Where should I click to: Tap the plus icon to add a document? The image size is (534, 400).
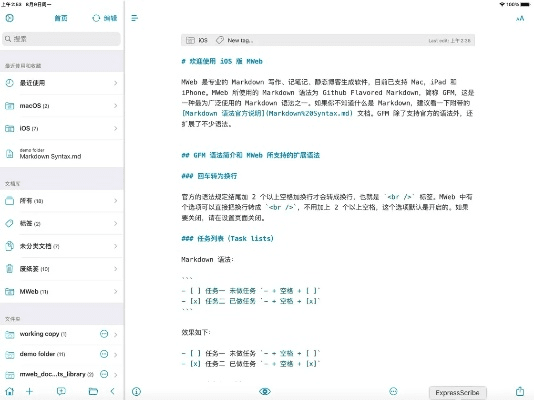coord(29,391)
